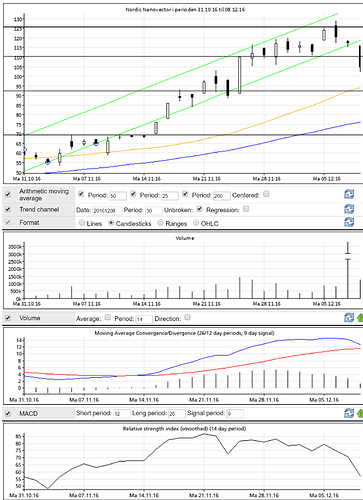The width and height of the screenshot is (363, 500).
Task: Click the Volume Period field showing 14
Action: point(144,319)
